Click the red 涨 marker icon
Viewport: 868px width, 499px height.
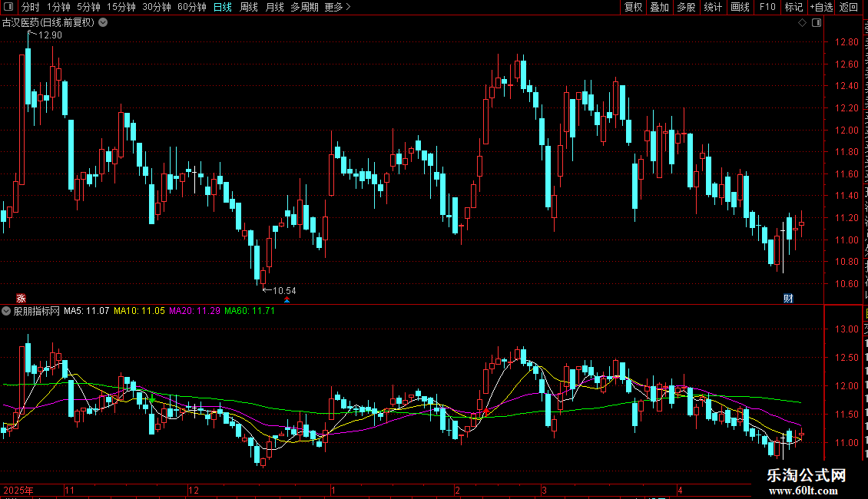21,298
